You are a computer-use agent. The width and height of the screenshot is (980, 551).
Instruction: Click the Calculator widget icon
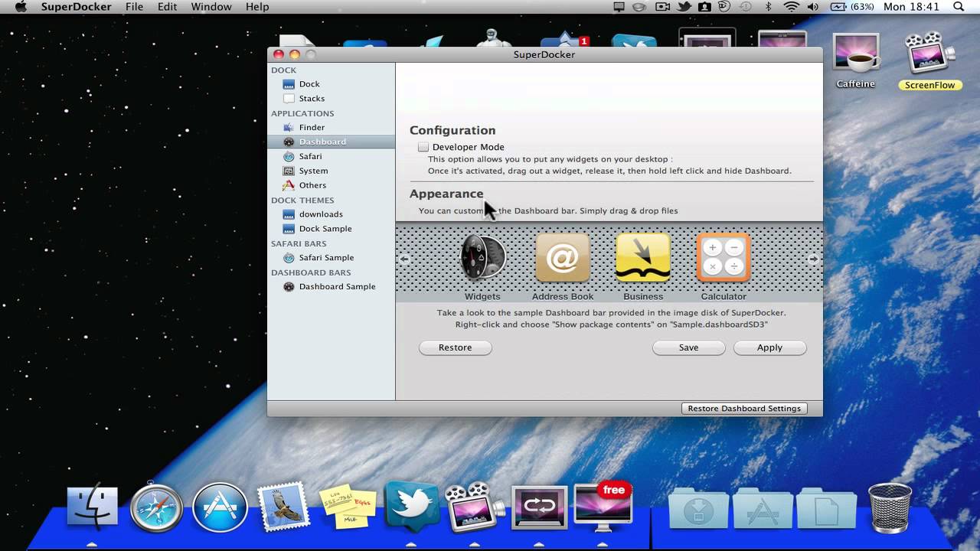(724, 258)
